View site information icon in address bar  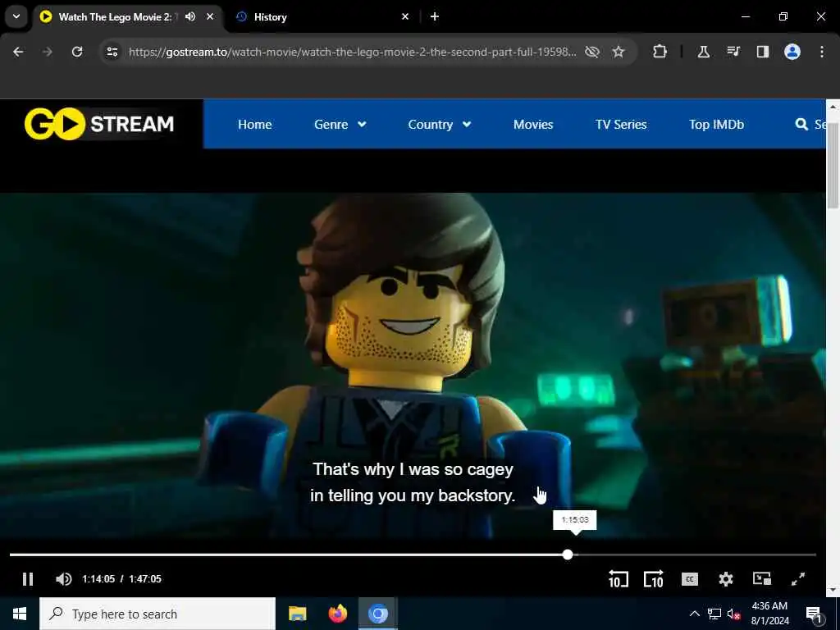tap(112, 52)
